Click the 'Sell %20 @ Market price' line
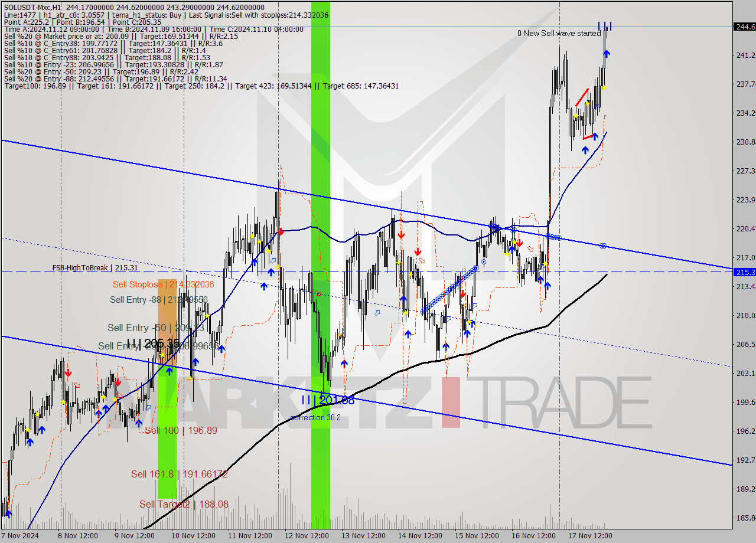The height and width of the screenshot is (543, 756). pos(120,36)
